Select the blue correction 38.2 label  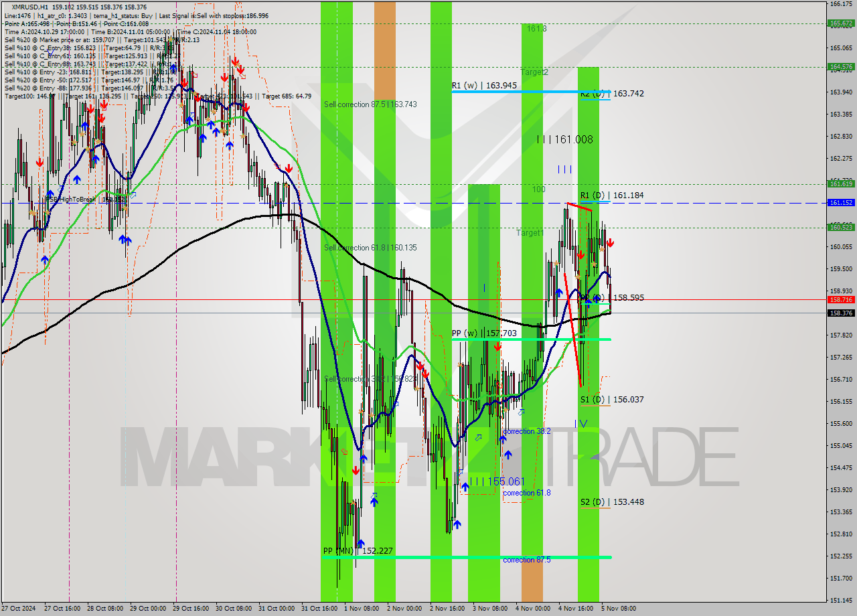pos(527,431)
